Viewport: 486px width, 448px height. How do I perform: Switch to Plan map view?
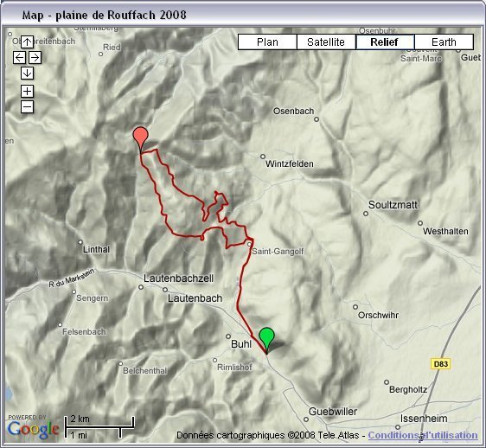[267, 42]
